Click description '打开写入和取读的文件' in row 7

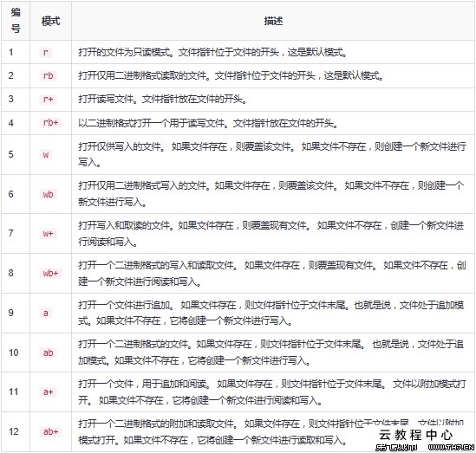pos(124,225)
